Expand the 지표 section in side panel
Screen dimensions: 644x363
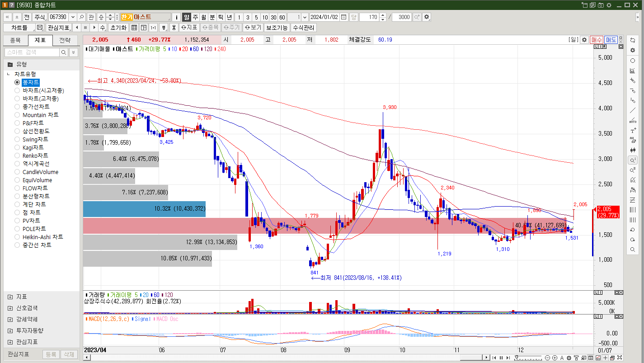click(10, 297)
